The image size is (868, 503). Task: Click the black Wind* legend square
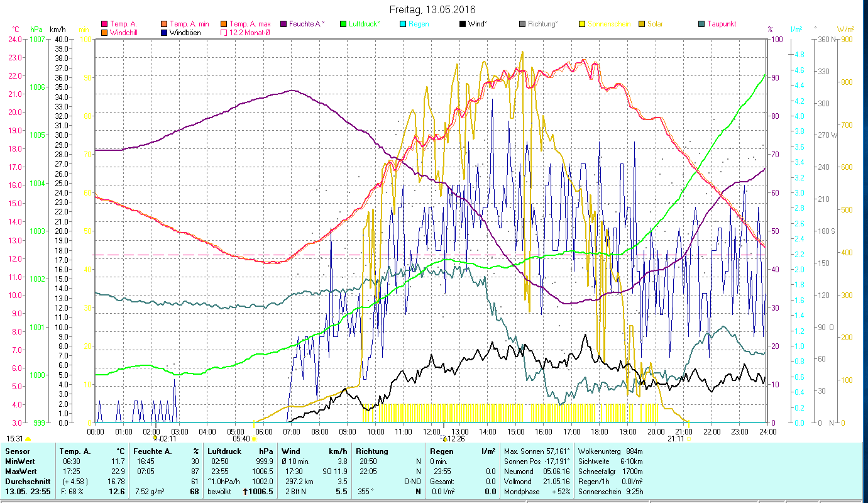(x=463, y=24)
